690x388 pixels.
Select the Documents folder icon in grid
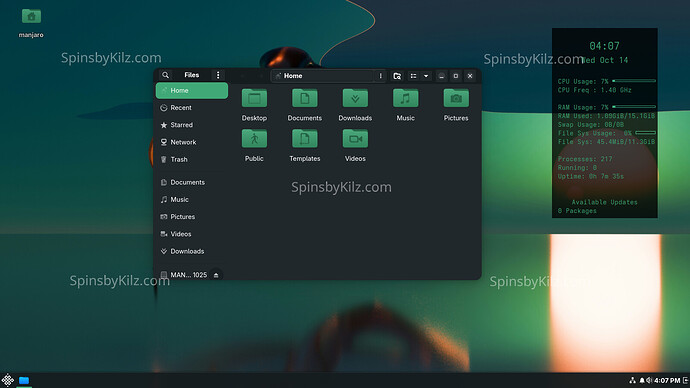(305, 98)
